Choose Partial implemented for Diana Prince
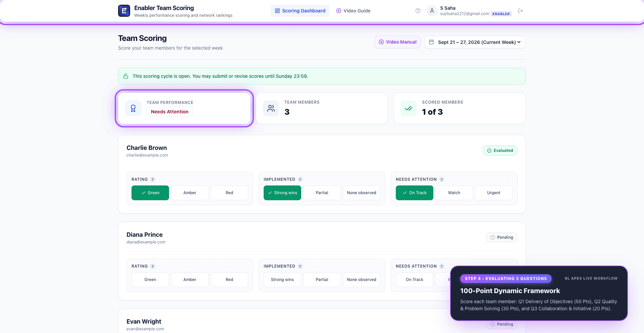The image size is (644, 333). pyautogui.click(x=322, y=280)
